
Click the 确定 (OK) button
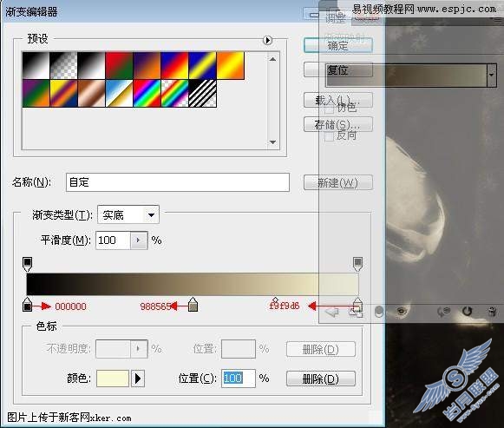337,46
